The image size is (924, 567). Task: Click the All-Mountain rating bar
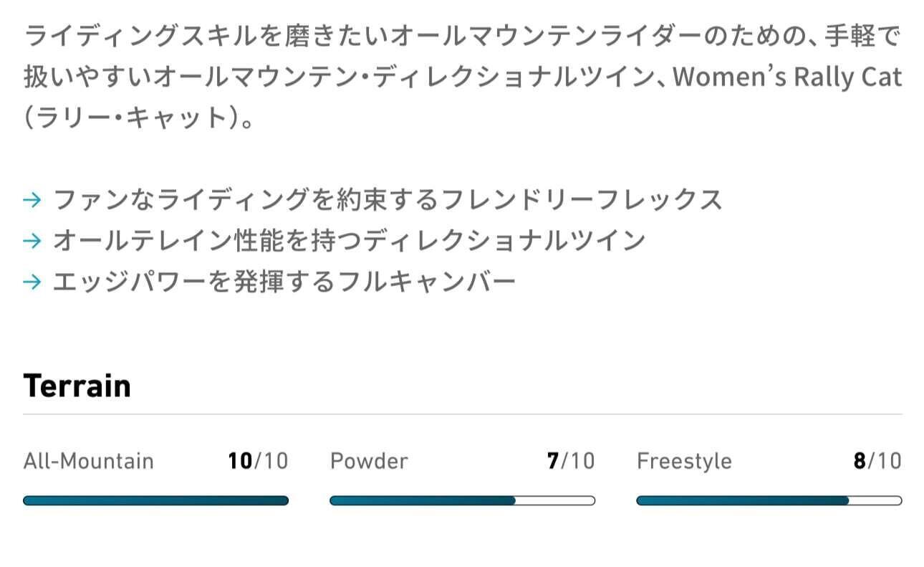point(155,500)
